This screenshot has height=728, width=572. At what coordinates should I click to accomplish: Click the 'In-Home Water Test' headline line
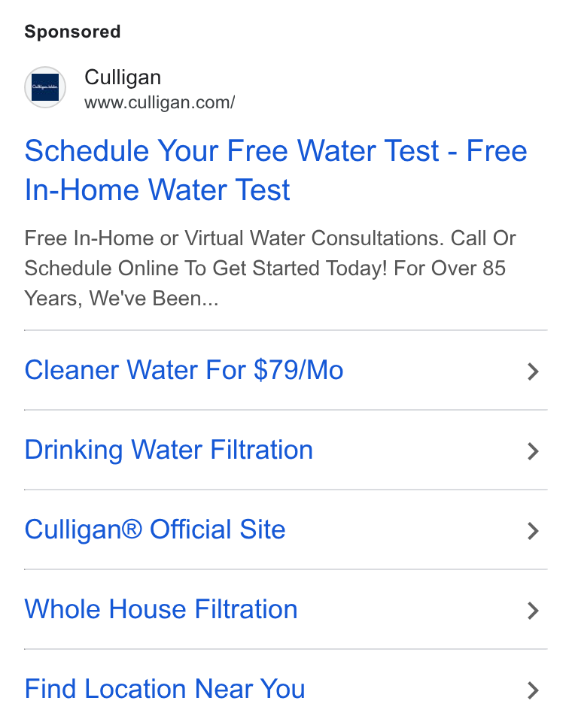tap(157, 190)
